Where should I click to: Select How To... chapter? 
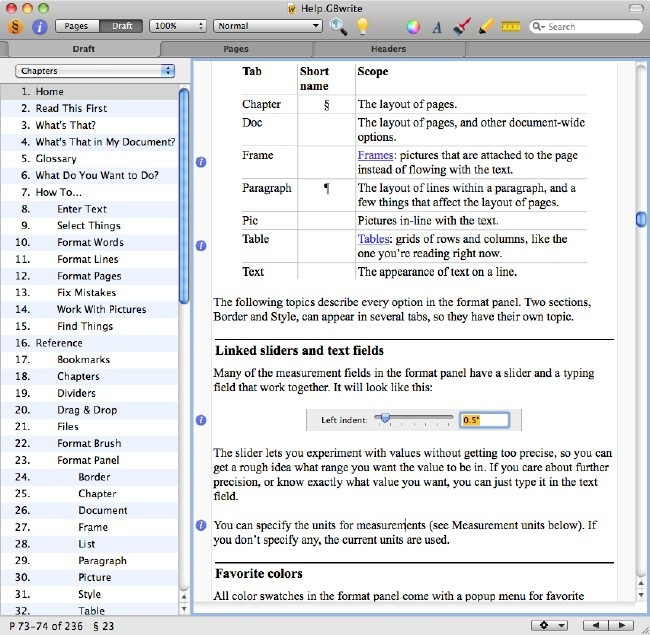coord(90,192)
